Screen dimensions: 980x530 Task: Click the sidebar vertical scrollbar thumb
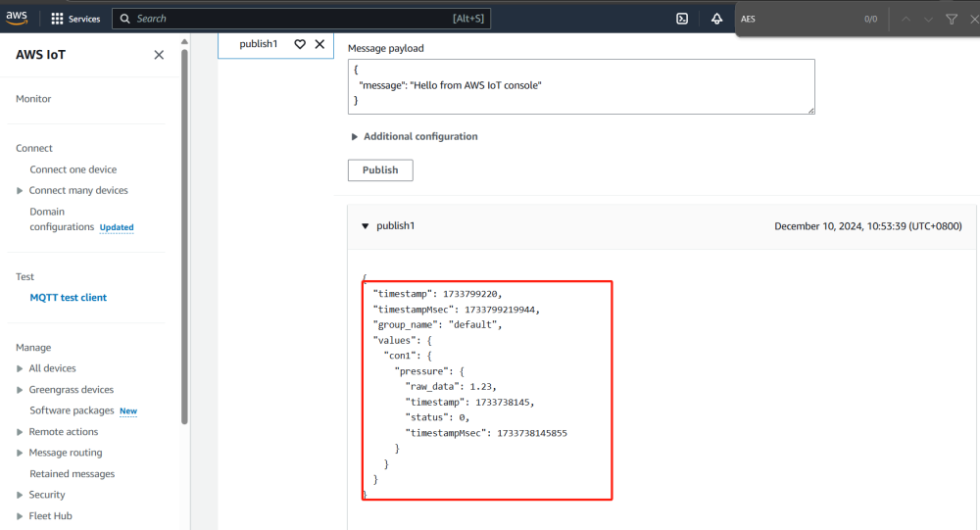click(184, 237)
